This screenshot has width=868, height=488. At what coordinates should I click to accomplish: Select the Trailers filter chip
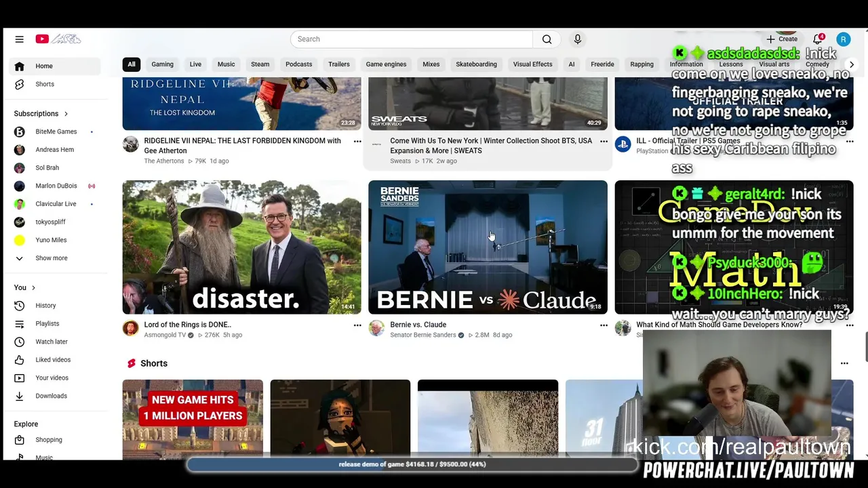[x=339, y=64]
